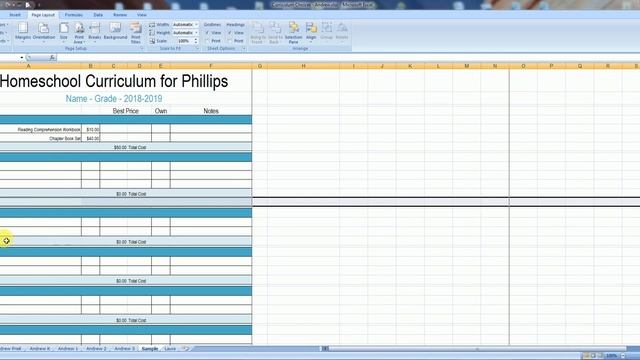The image size is (640, 360).
Task: Open the Width Automatic dropdown
Action: [x=196, y=24]
